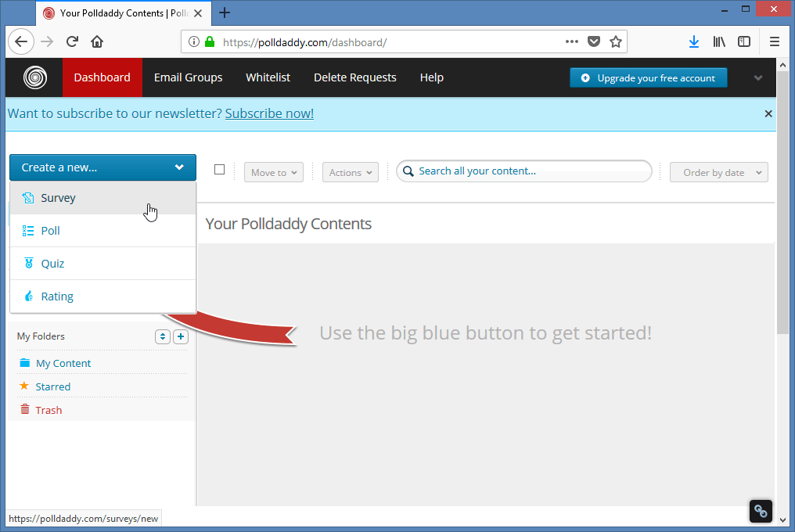Click the orange star icon beside Starred
Viewport: 795px width, 532px height.
pyautogui.click(x=23, y=386)
